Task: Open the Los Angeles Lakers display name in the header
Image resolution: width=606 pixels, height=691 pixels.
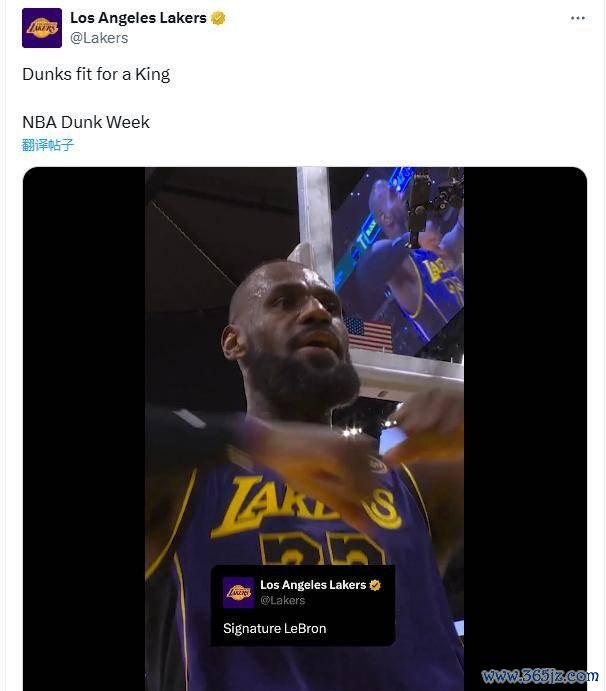Action: [x=138, y=18]
